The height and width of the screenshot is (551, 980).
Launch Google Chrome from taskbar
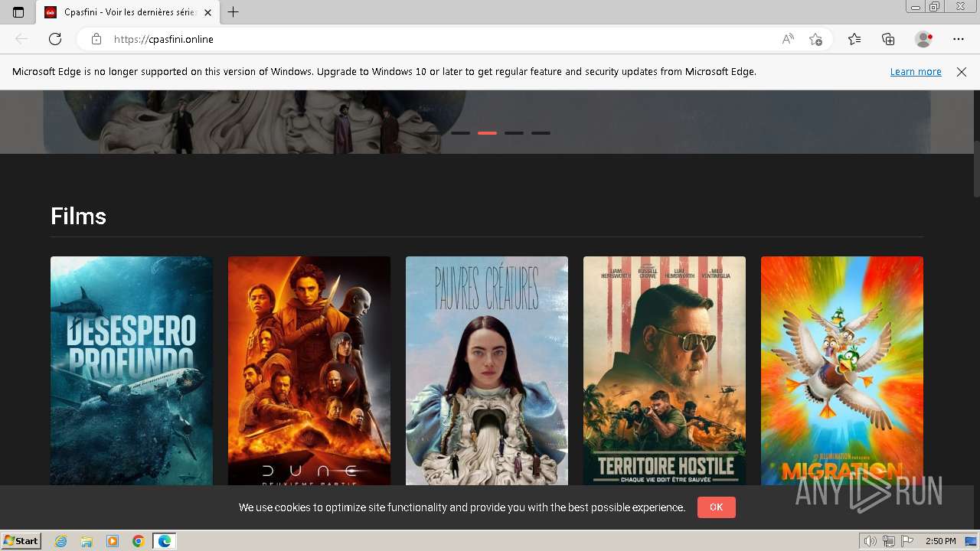(x=138, y=541)
